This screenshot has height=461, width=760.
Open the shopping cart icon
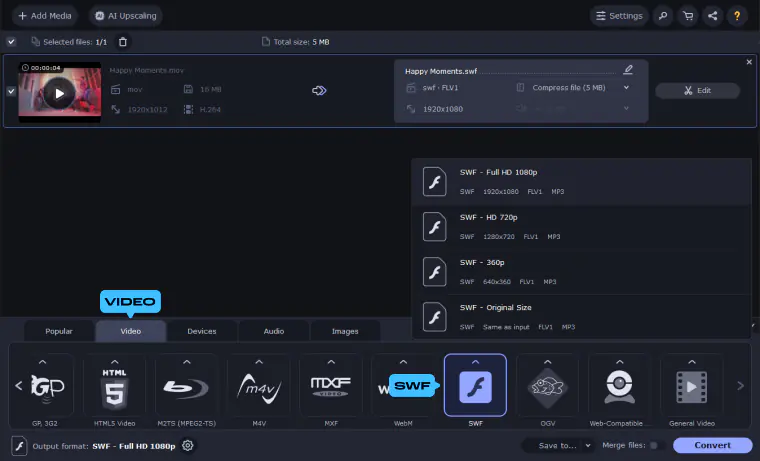(x=688, y=16)
